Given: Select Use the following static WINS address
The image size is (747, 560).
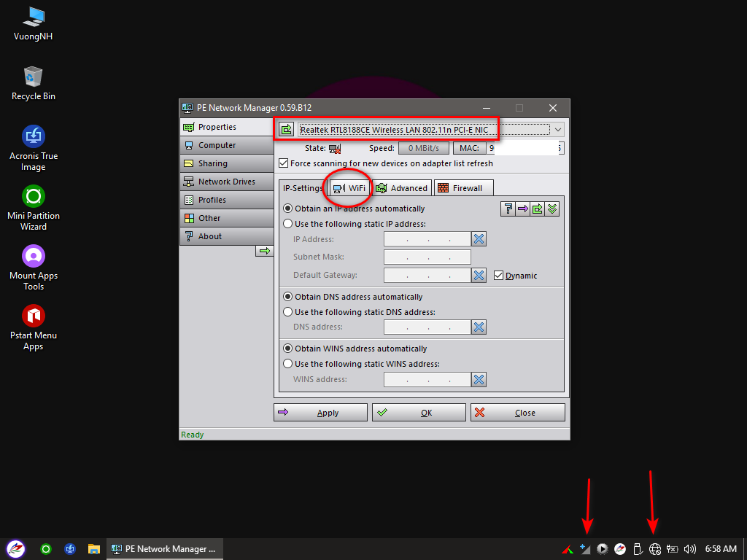Looking at the screenshot, I should point(287,364).
